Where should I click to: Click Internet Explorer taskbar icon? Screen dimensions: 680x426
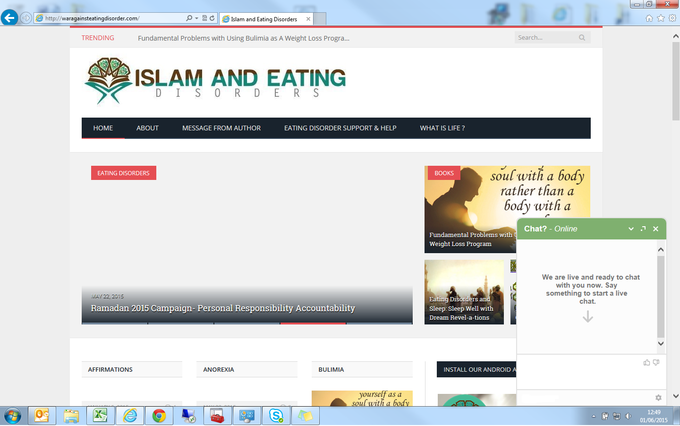(x=130, y=416)
